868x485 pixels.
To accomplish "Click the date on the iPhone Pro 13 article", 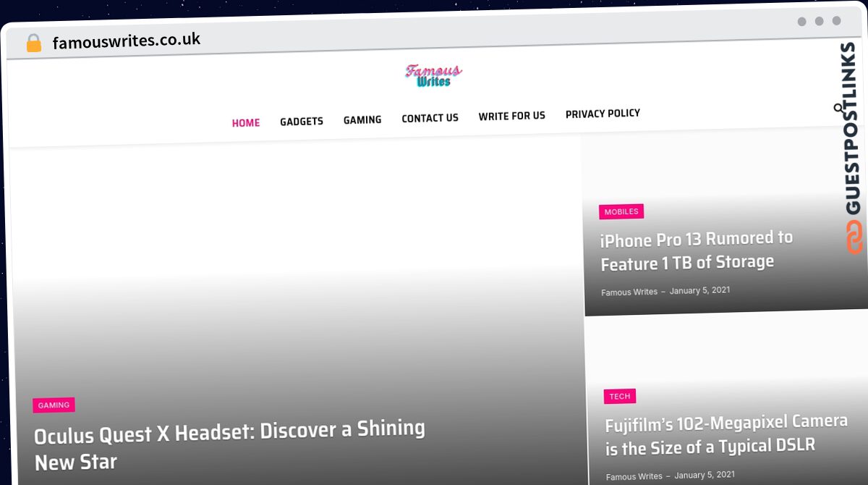I will [699, 290].
